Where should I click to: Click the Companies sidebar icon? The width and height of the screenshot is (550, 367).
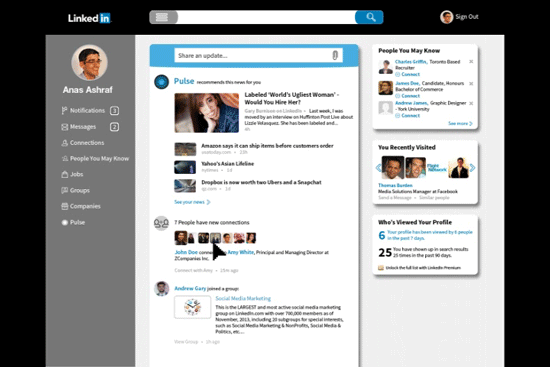[x=65, y=206]
